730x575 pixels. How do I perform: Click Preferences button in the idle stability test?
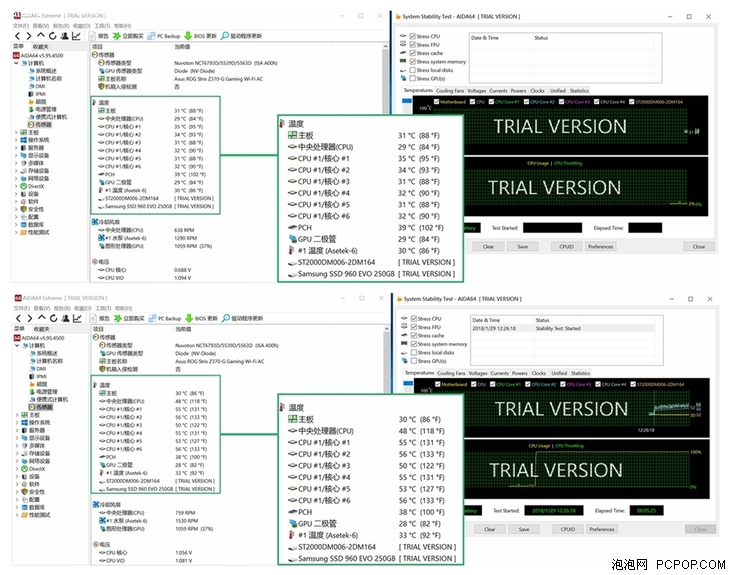point(600,246)
